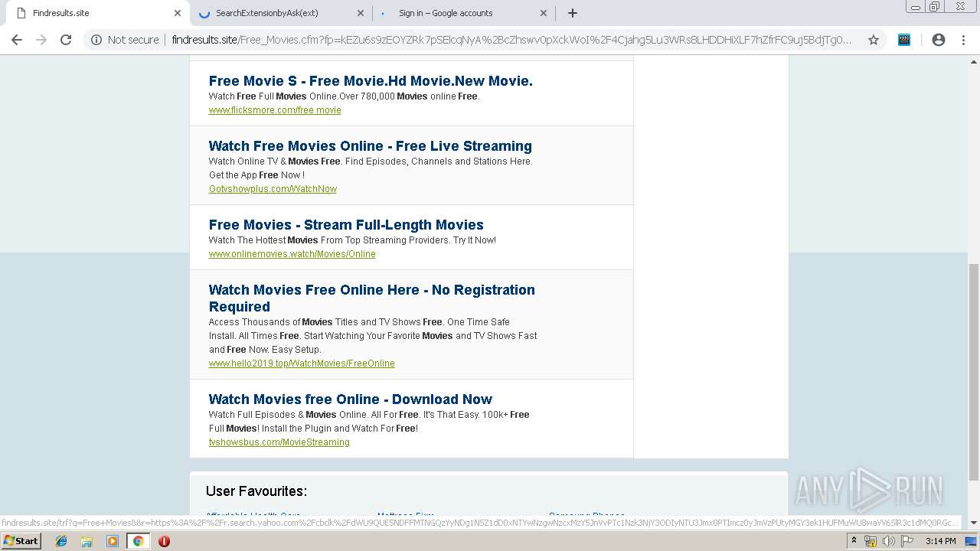Image resolution: width=980 pixels, height=551 pixels.
Task: Open Watch Free Movies Online - Free Live Streaming
Action: coord(370,146)
